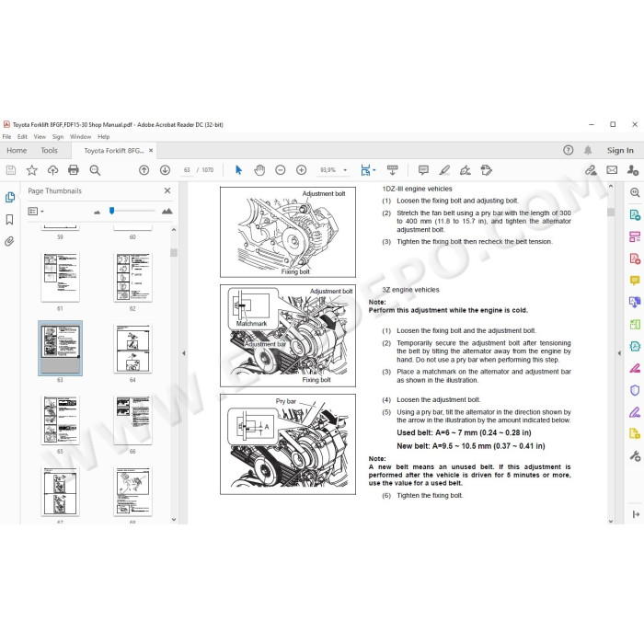Open Export PDF tool in right pane
This screenshot has width=644, height=644.
point(635,214)
